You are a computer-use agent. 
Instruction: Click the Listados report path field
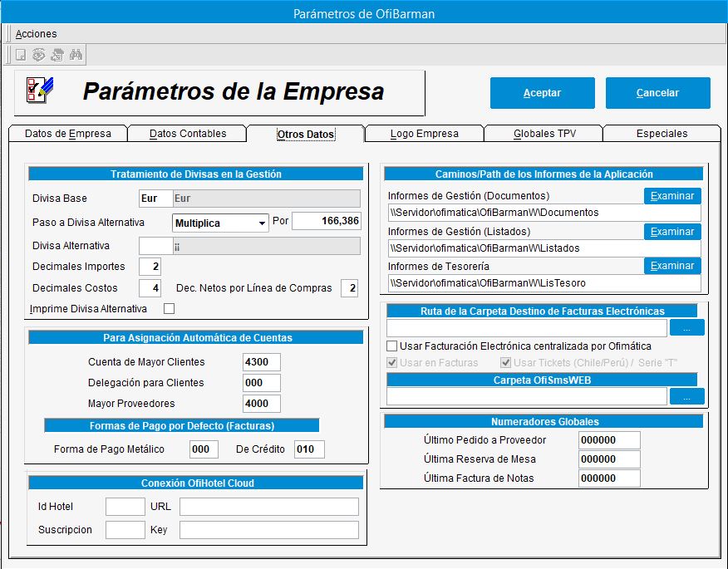click(x=544, y=248)
